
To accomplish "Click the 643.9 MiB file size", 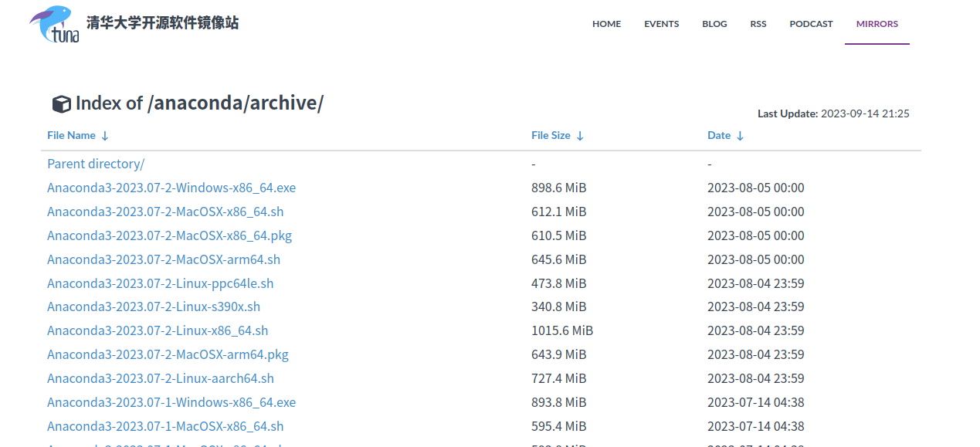I will 559,354.
